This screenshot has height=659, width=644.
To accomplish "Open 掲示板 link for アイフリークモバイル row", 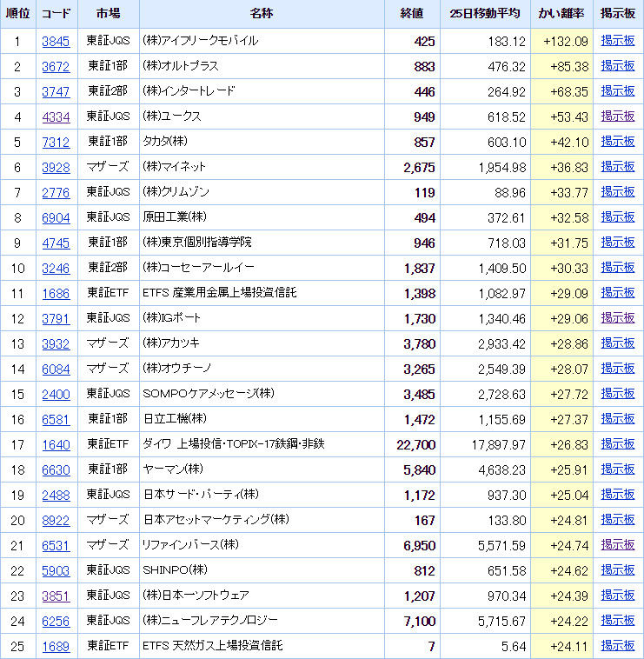I will point(618,41).
